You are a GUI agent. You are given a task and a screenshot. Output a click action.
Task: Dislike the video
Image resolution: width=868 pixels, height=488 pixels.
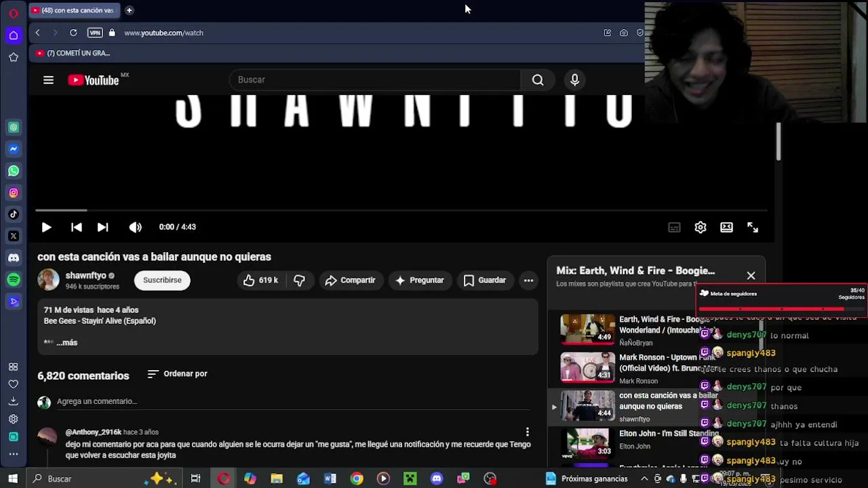click(x=299, y=280)
